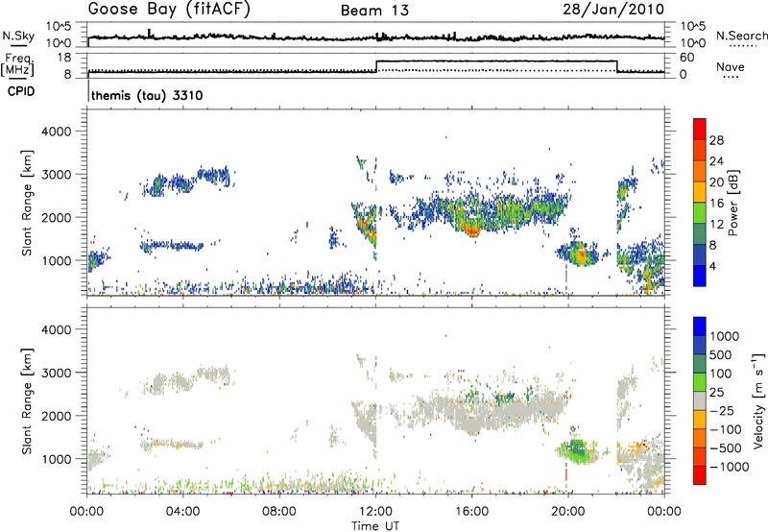Pick the bright blue bottom power swatch
The width and height of the screenshot is (768, 532).
[700, 277]
